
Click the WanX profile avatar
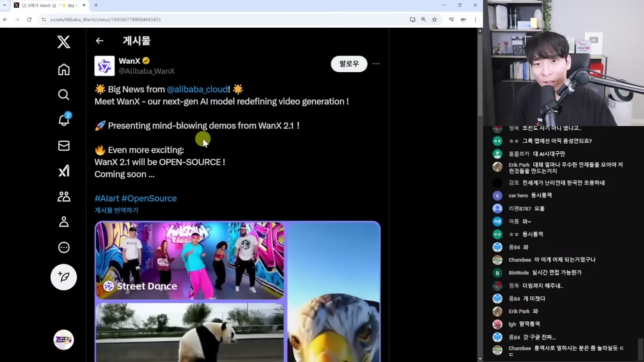104,66
